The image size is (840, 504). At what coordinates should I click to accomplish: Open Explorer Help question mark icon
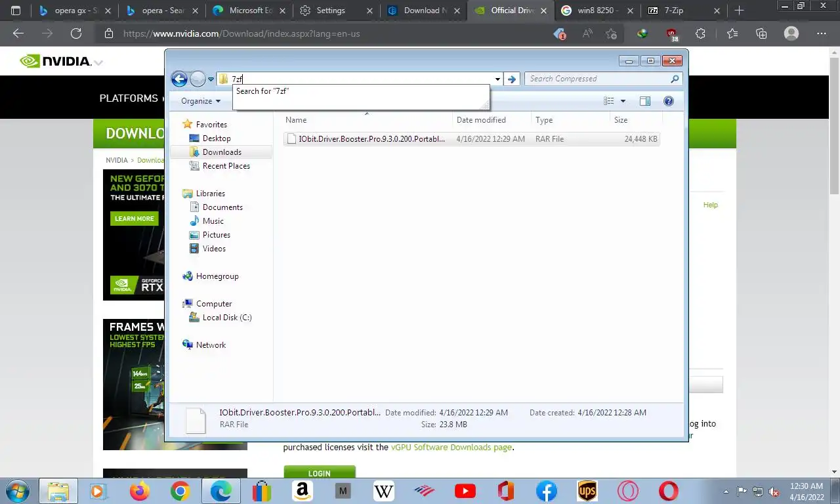tap(669, 101)
